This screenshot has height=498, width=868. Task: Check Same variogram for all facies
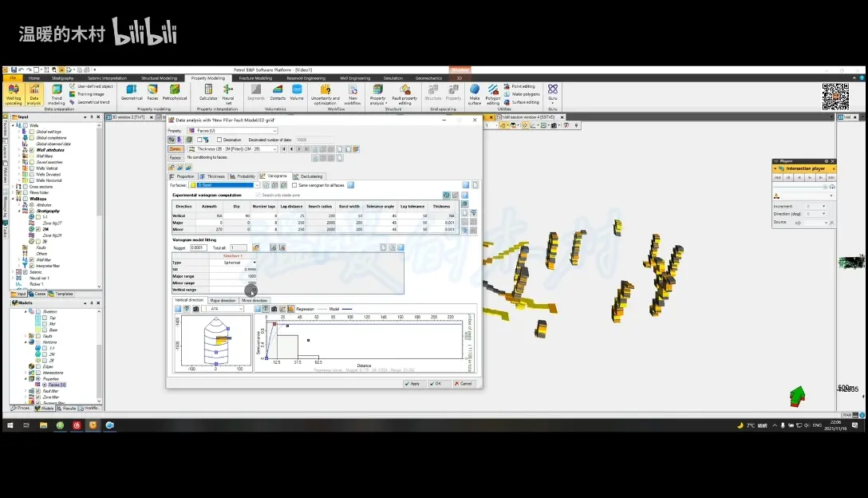[294, 185]
